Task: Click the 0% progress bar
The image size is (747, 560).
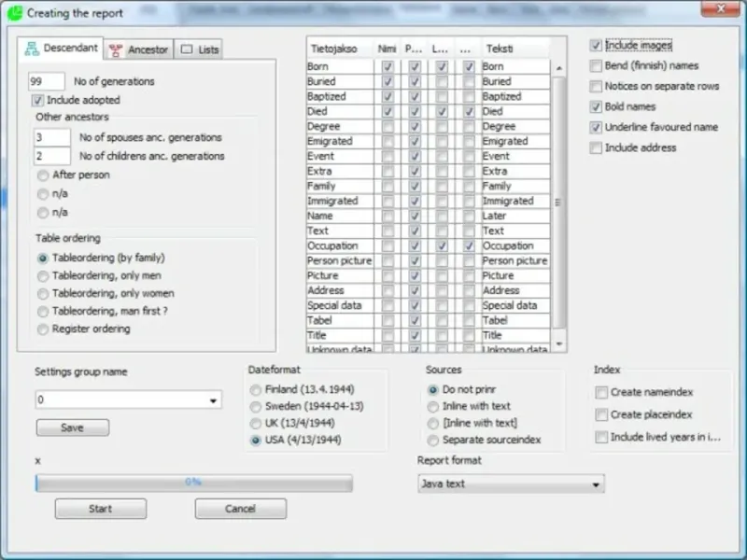Action: 194,483
